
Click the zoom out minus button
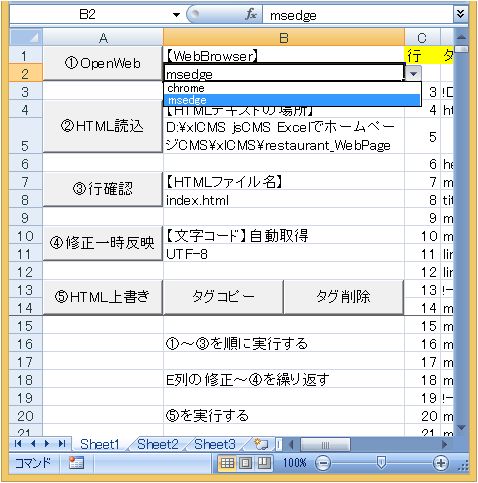click(323, 463)
